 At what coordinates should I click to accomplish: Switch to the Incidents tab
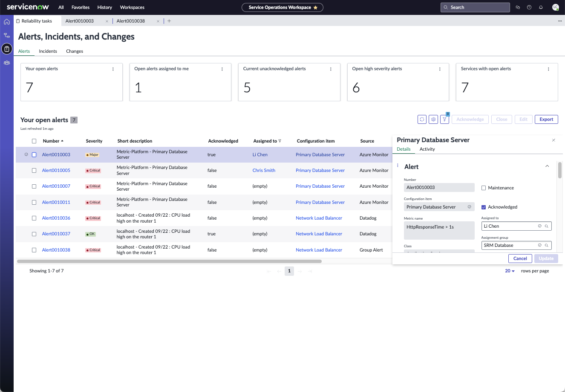48,51
